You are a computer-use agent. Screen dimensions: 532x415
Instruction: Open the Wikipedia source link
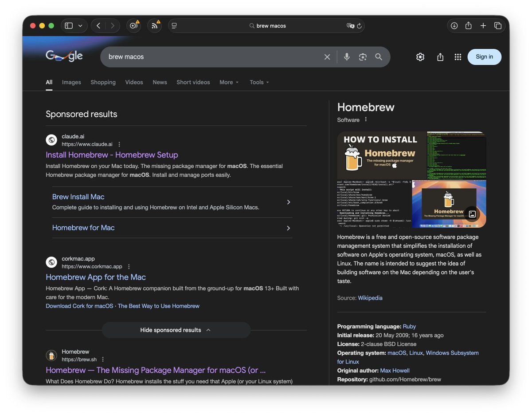point(370,298)
